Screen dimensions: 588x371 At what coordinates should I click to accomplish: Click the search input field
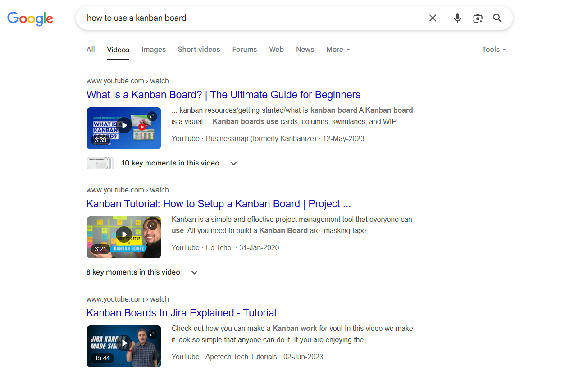252,18
